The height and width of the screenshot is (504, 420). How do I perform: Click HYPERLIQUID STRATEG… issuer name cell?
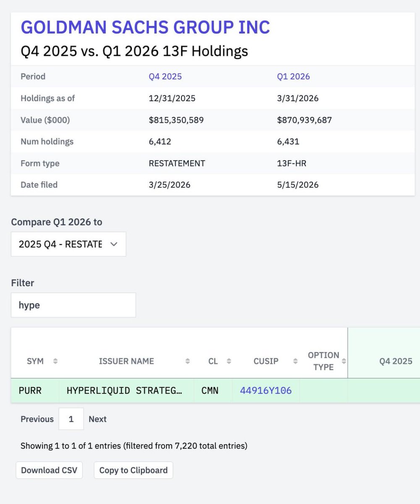[x=125, y=391]
